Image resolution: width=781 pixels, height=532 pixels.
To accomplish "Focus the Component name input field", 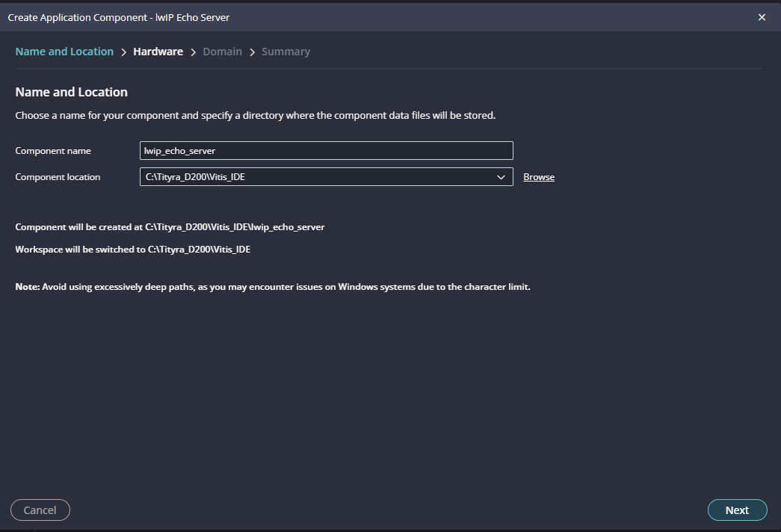I will click(326, 150).
